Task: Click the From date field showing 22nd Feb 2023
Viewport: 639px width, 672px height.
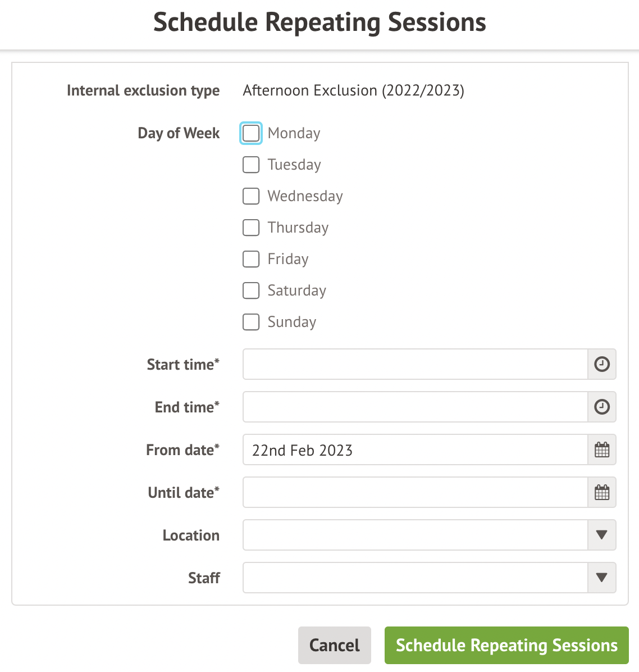Action: pyautogui.click(x=415, y=449)
